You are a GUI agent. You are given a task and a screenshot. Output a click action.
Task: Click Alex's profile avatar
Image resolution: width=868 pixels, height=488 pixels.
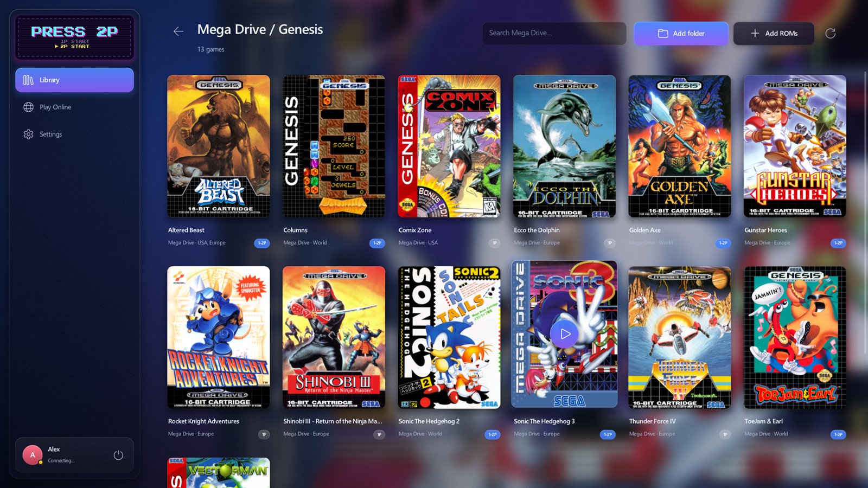pyautogui.click(x=33, y=455)
